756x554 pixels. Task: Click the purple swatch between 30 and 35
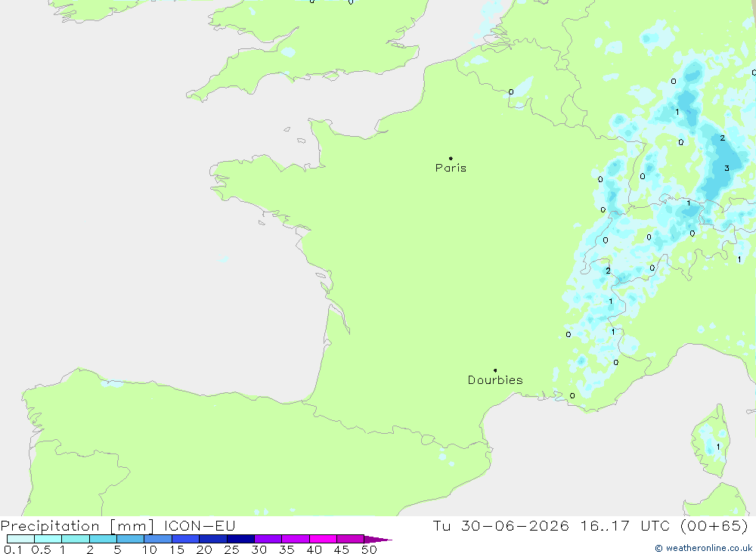coord(268,539)
